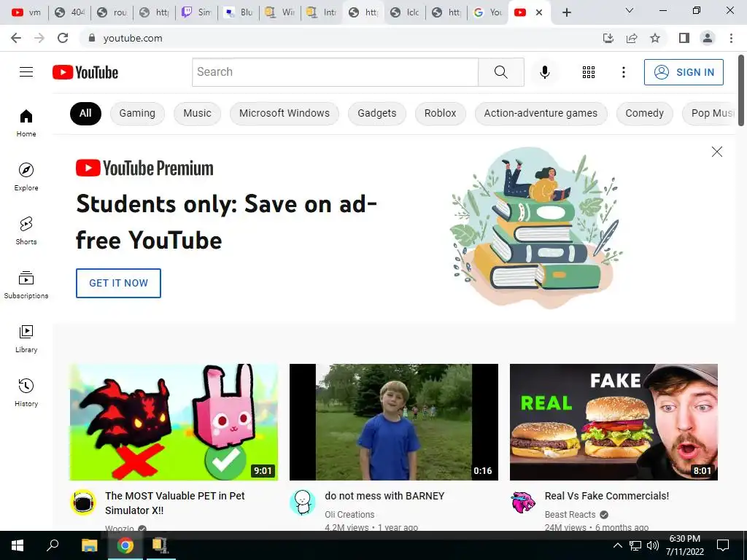
Task: Select the Gaming filter chip
Action: click(137, 113)
